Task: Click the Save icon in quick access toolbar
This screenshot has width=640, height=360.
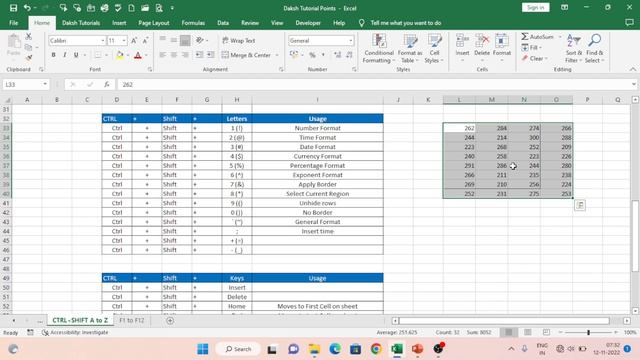Action: tap(13, 8)
